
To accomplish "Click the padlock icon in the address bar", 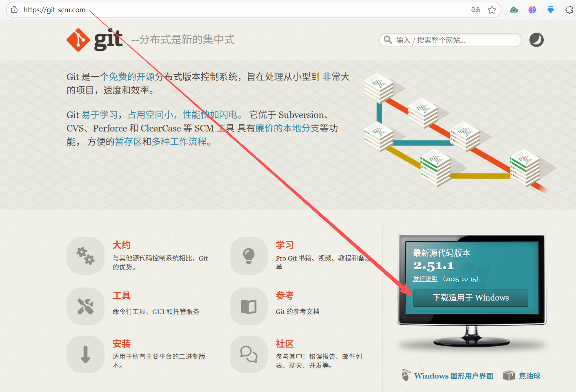I will coord(14,9).
